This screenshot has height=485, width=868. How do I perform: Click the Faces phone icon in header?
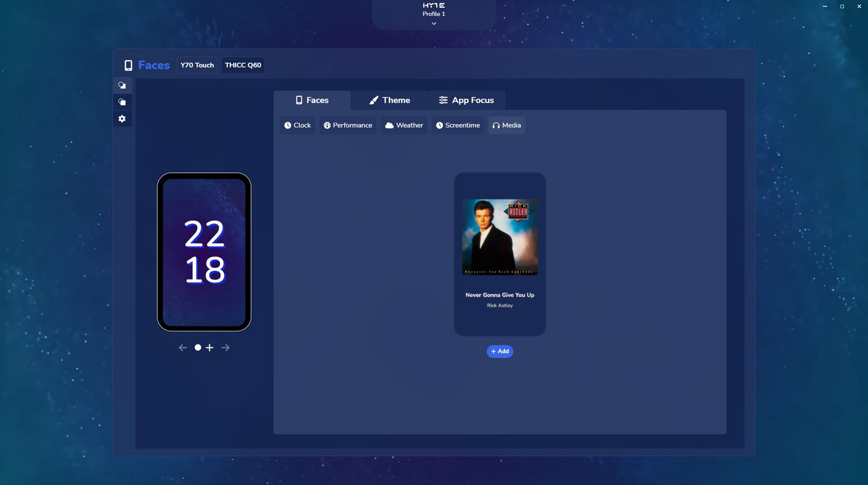click(128, 65)
